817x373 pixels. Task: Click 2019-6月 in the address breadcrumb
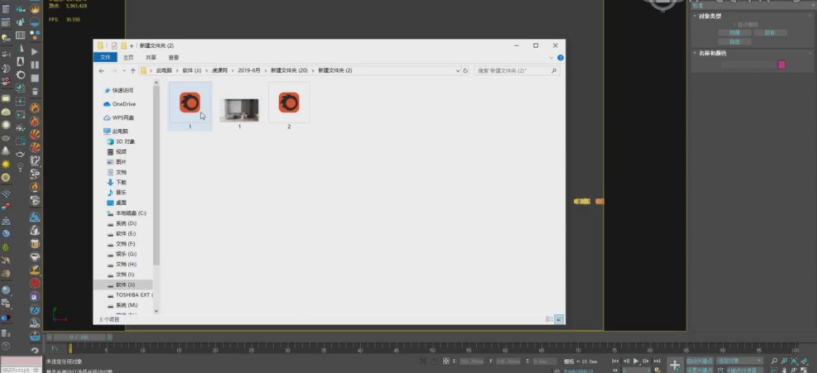pos(250,70)
